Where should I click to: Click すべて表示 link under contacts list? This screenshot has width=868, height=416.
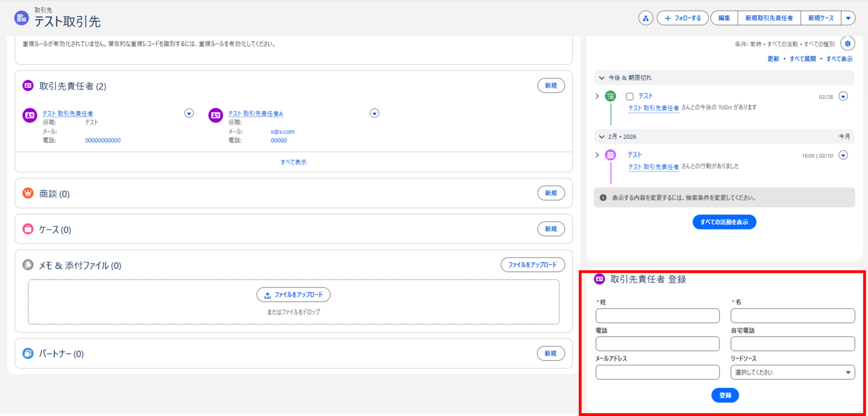[x=293, y=162]
